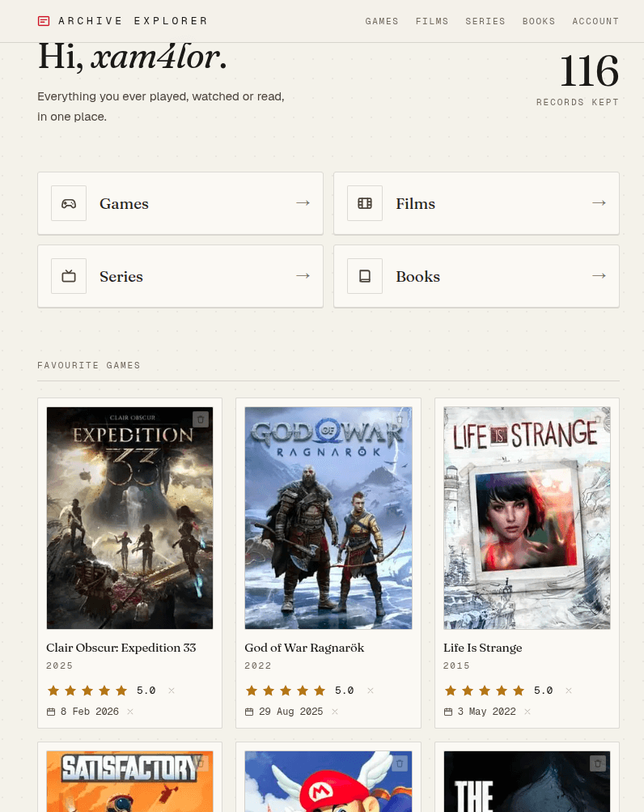The height and width of the screenshot is (812, 644).
Task: Click the gamepad icon in Games card
Action: [69, 203]
